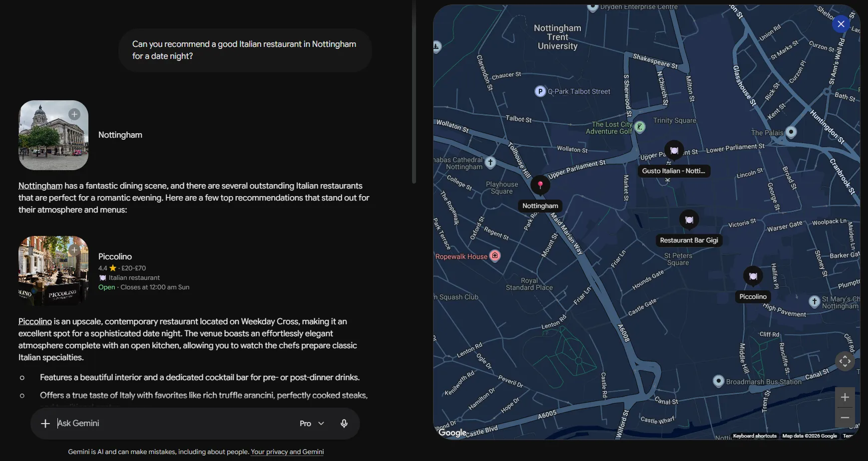This screenshot has width=868, height=461.
Task: Click the plus attachment icon in prompt bar
Action: pos(45,424)
